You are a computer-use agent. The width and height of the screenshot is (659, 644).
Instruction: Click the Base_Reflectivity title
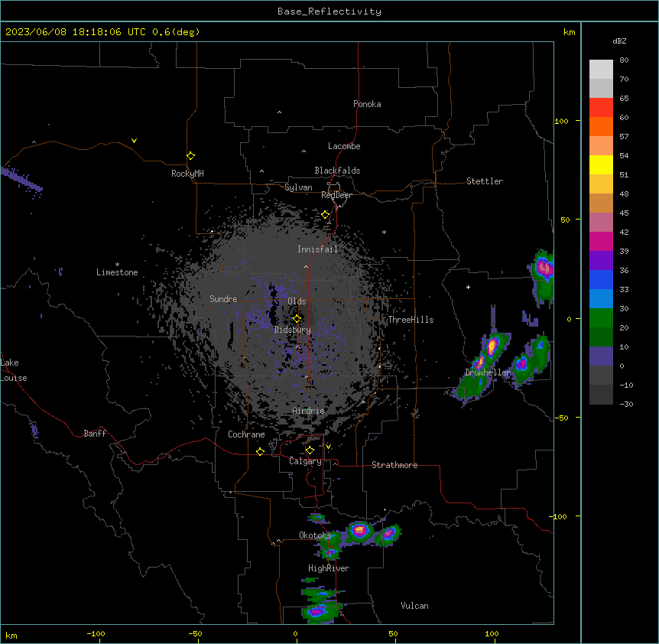coord(329,11)
